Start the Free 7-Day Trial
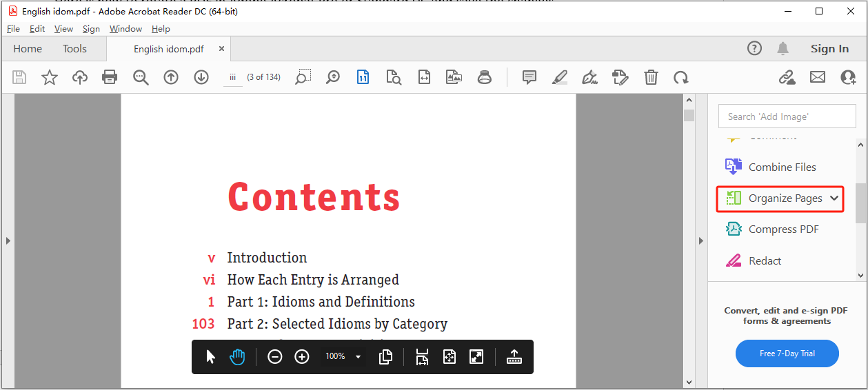Viewport: 868px width, 390px height. coord(787,353)
